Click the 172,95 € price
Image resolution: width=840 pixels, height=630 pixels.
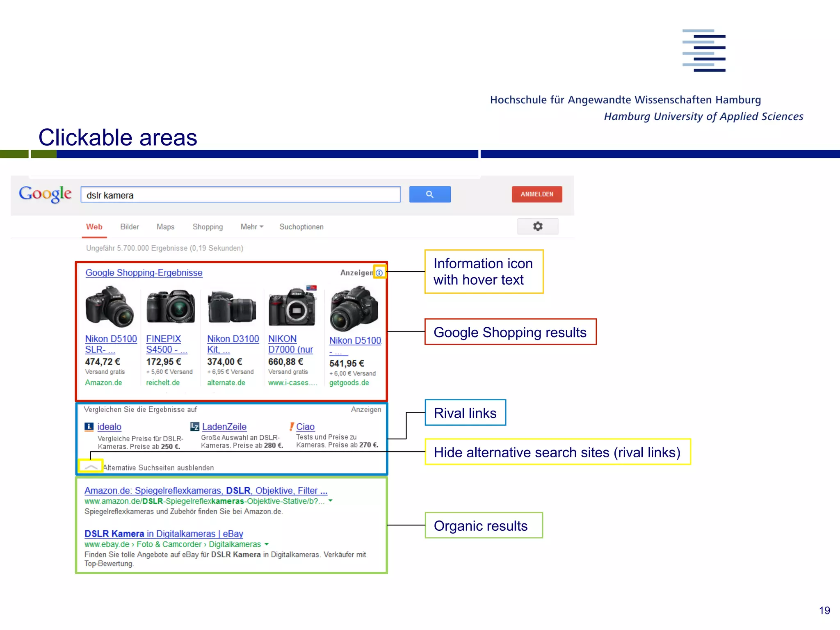click(x=164, y=362)
